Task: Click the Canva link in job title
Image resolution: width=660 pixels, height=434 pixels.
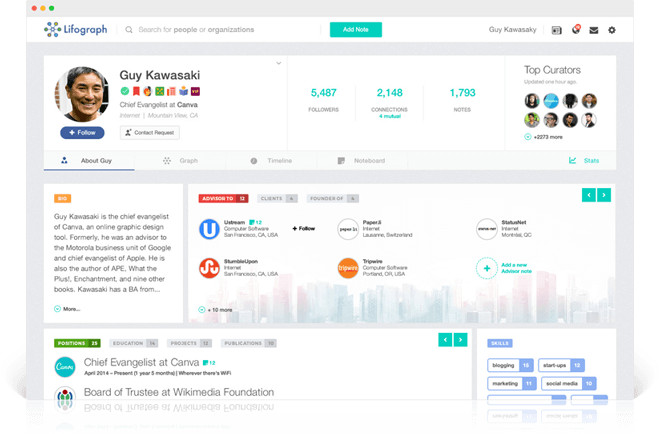Action: (x=187, y=104)
